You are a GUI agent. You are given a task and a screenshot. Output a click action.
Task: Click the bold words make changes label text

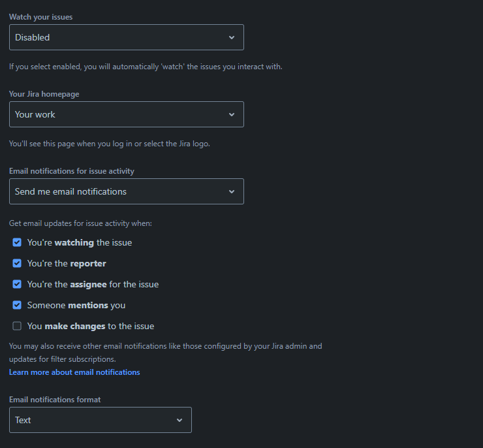(x=75, y=326)
